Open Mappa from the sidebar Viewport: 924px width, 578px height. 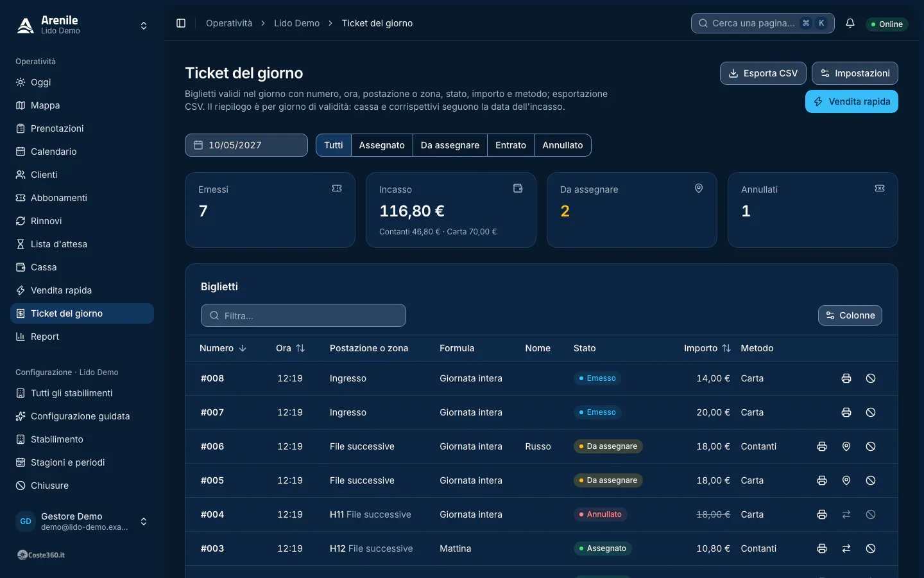pos(82,105)
